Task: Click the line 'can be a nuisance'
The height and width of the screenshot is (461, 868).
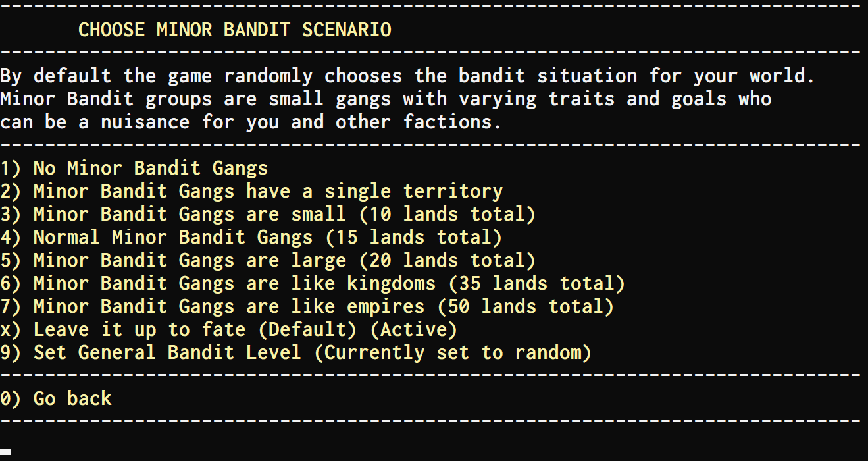Action: [x=251, y=122]
